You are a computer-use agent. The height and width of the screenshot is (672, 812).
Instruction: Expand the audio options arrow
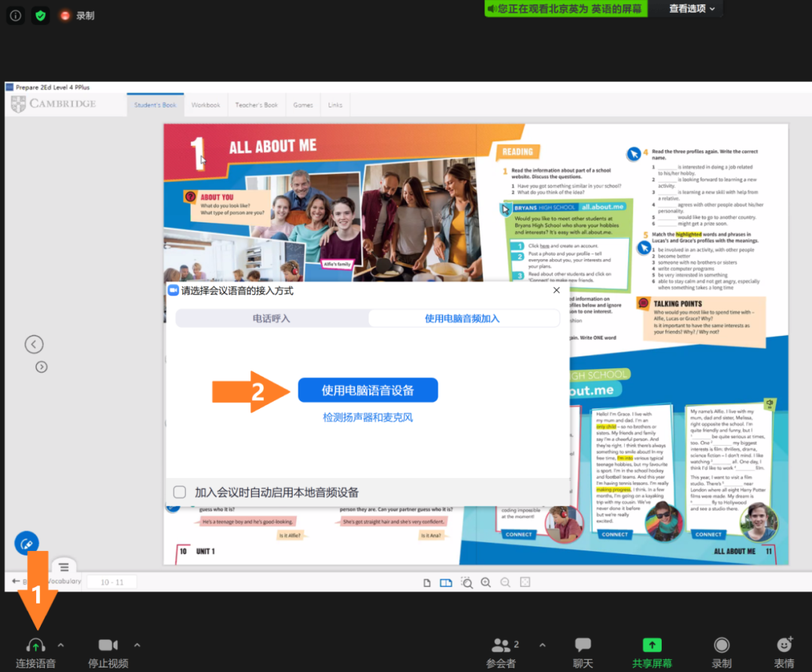click(x=61, y=644)
